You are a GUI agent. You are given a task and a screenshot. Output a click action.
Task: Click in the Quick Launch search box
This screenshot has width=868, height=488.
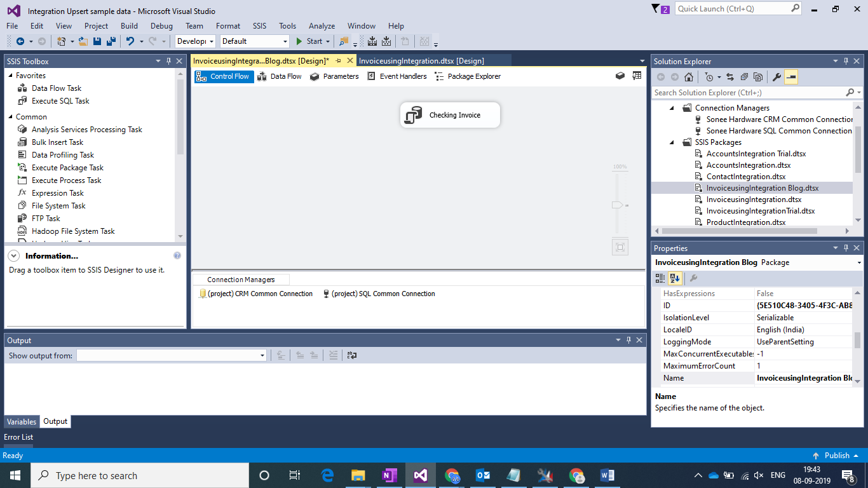click(x=733, y=9)
